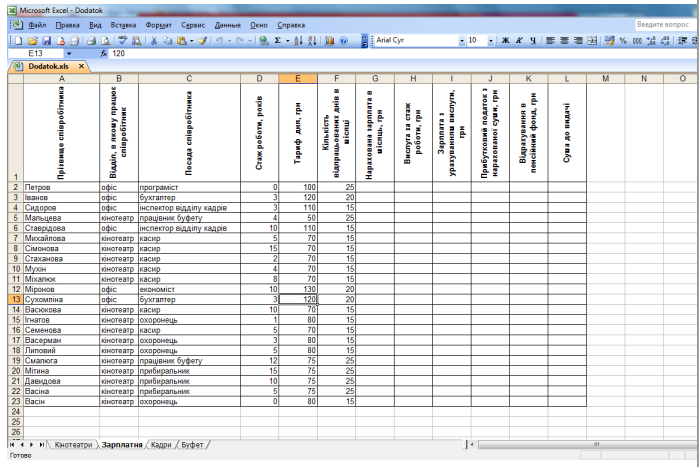Screen dimensions: 699x467
Task: Toggle italic with the К button
Action: (x=519, y=41)
